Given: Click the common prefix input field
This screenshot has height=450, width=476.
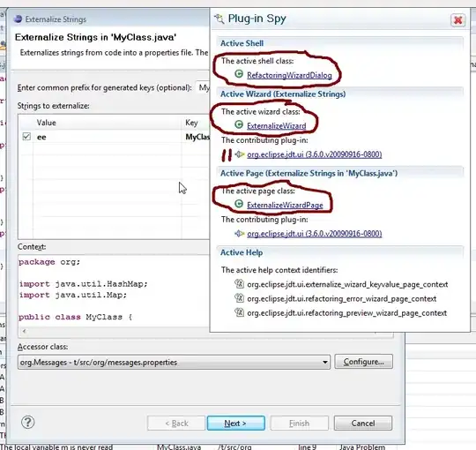Looking at the screenshot, I should click(203, 88).
